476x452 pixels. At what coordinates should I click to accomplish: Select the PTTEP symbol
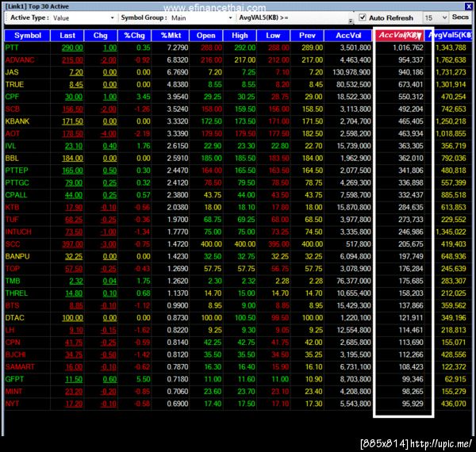click(x=17, y=170)
